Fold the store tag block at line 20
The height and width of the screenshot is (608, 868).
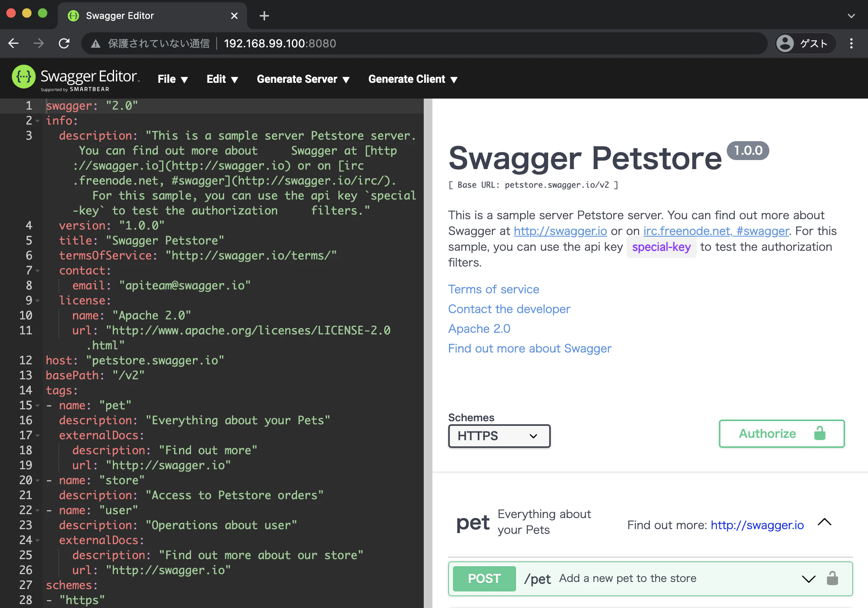38,481
